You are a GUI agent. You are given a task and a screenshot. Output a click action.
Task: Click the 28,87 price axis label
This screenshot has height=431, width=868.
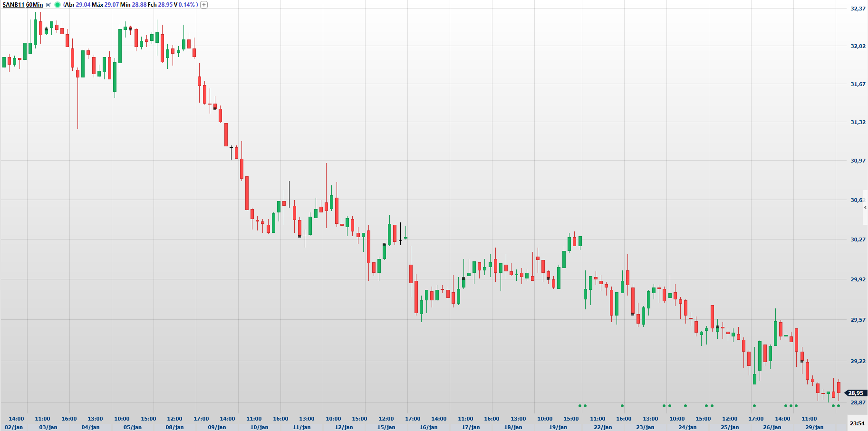(x=858, y=402)
